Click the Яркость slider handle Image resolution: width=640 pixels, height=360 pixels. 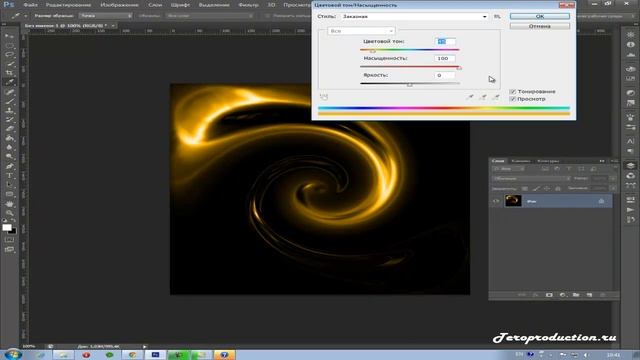pyautogui.click(x=410, y=84)
